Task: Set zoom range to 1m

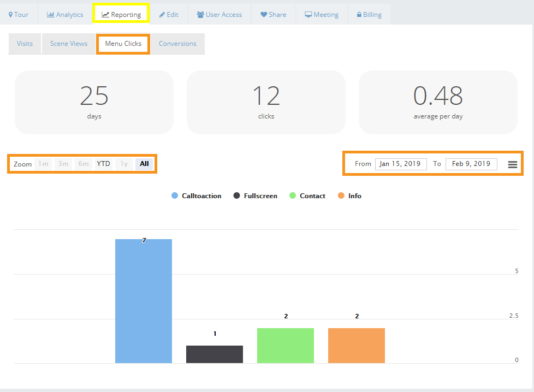Action: pyautogui.click(x=43, y=164)
